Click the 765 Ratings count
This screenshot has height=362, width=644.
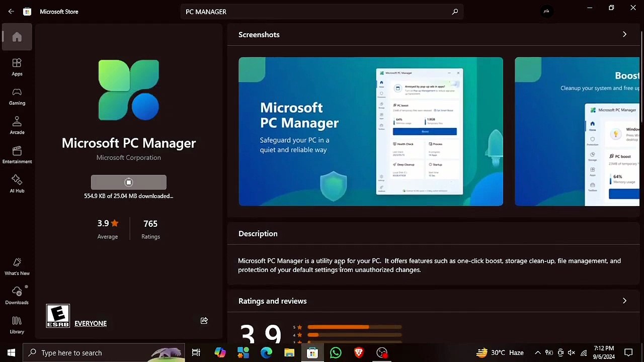[x=150, y=229]
